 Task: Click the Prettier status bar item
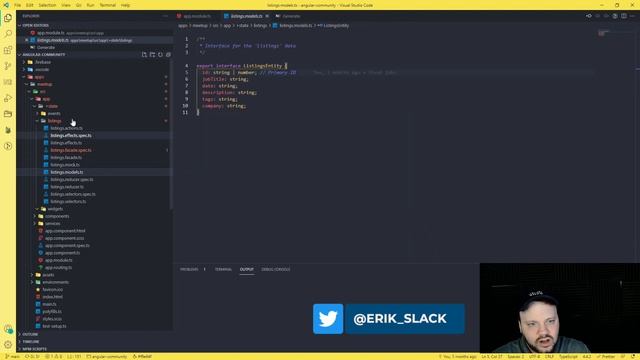[x=606, y=356]
